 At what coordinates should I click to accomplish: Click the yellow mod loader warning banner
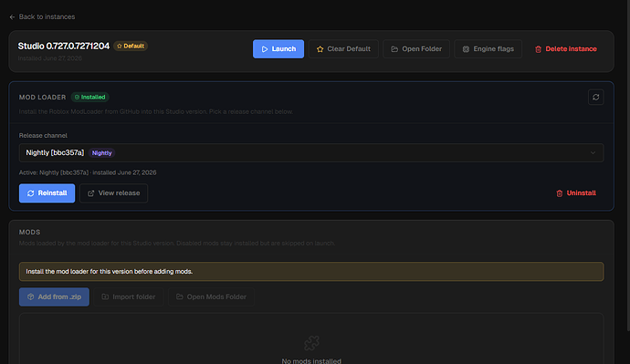coord(311,272)
